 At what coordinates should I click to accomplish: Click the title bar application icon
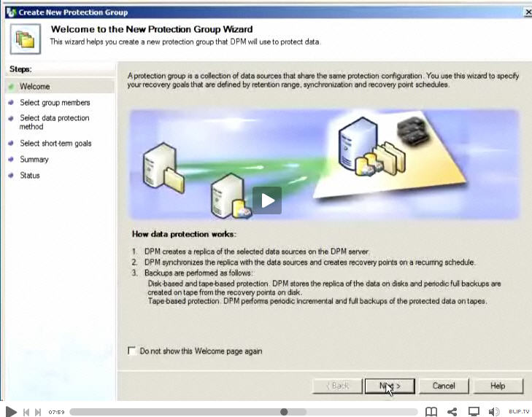11,12
